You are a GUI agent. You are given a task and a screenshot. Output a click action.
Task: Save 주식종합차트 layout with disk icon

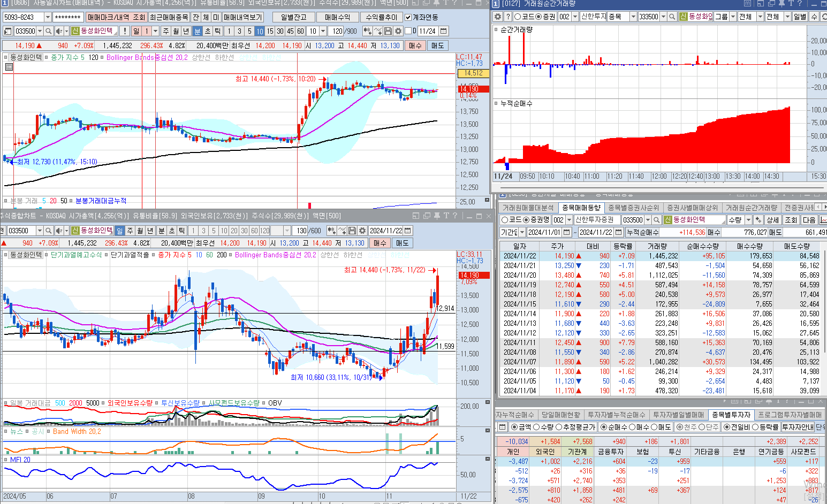352,231
